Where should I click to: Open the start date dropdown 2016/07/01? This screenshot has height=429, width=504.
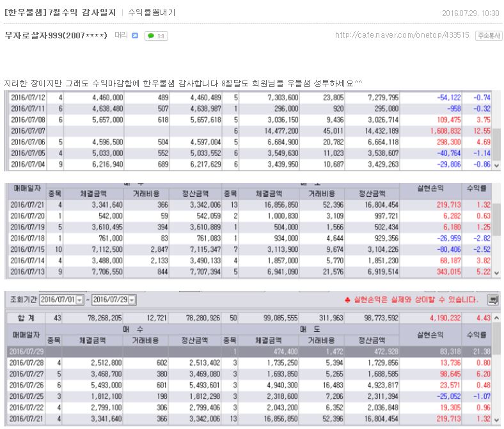(80, 300)
